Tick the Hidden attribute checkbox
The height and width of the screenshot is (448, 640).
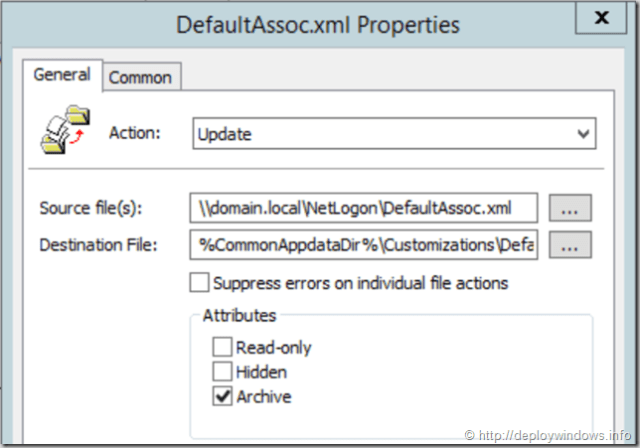221,372
